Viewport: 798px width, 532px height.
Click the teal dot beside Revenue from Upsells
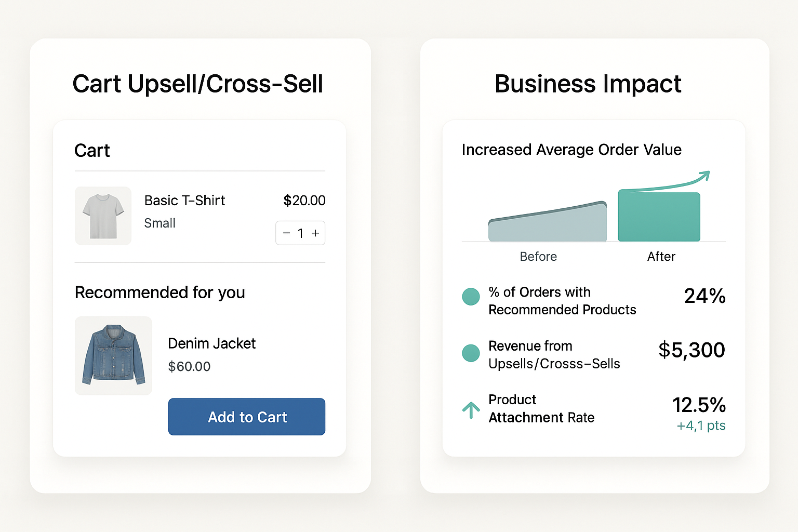(x=471, y=353)
